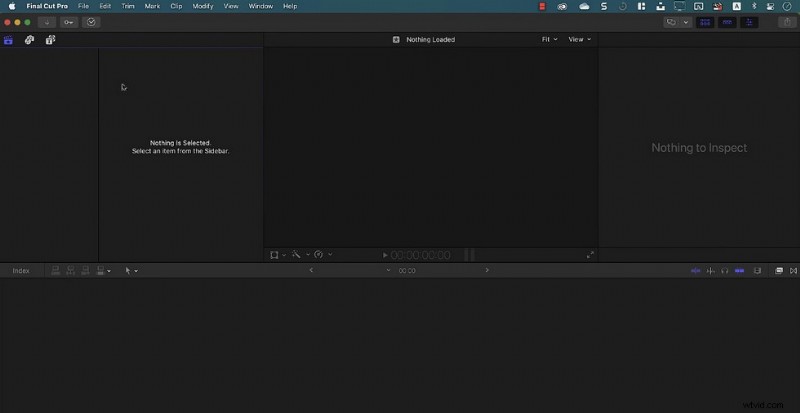The width and height of the screenshot is (800, 413).
Task: Open the Background Tasks checkmark button
Action: tap(91, 22)
